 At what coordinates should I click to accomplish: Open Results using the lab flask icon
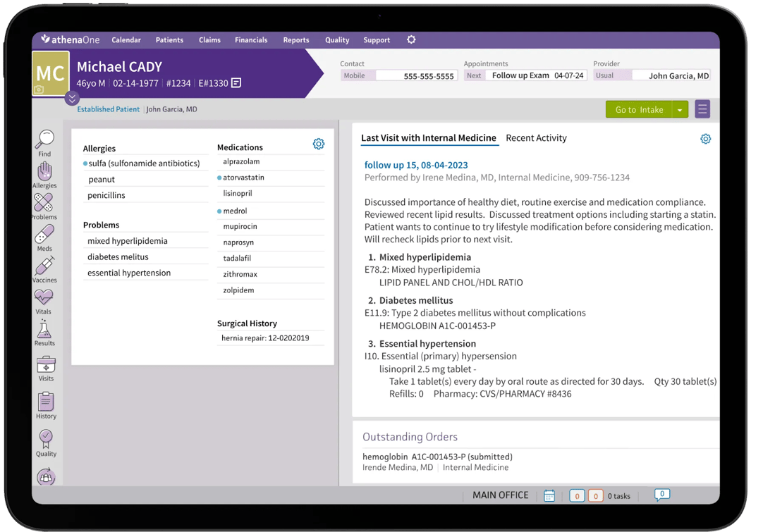pyautogui.click(x=45, y=331)
